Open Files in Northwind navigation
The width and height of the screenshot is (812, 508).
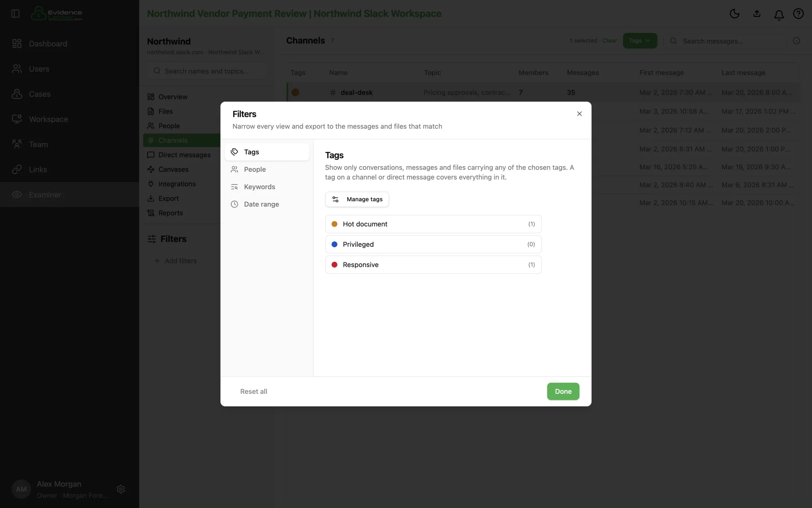(x=182, y=111)
